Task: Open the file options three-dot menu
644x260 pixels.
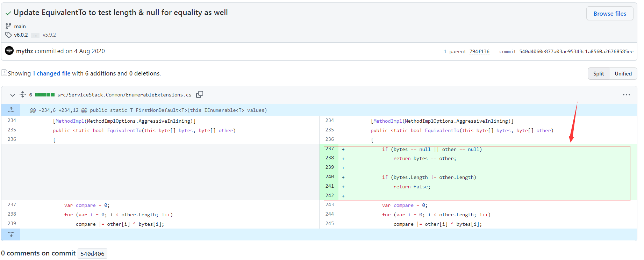Action: 626,95
